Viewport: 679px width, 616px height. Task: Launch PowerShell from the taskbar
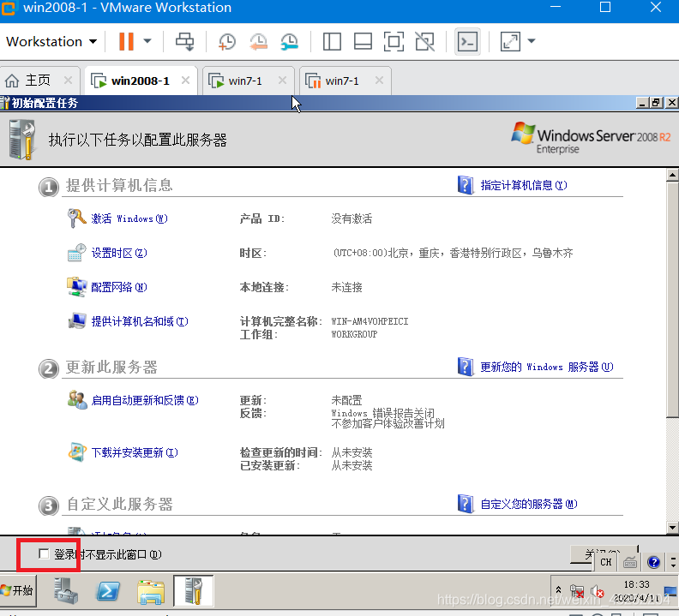coord(108,591)
